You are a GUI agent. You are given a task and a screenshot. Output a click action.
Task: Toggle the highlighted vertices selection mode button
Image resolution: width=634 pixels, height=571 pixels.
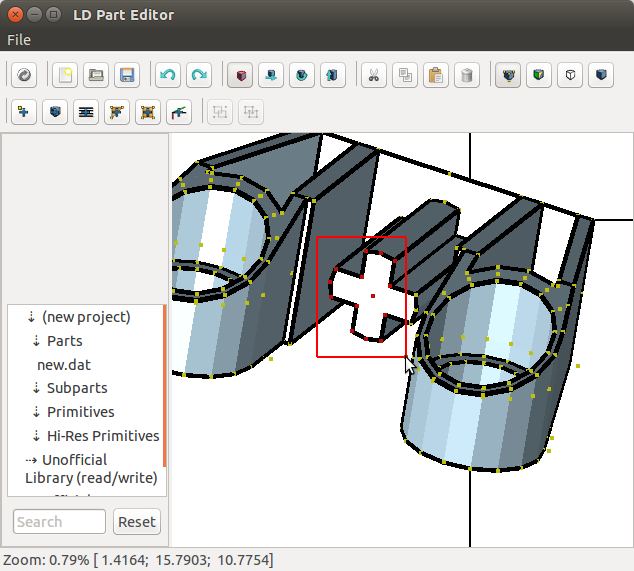[x=509, y=75]
